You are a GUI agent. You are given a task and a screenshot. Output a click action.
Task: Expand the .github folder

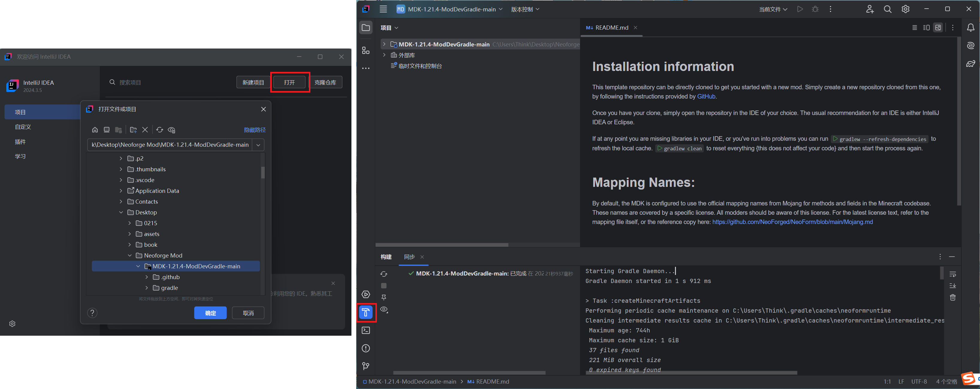147,277
